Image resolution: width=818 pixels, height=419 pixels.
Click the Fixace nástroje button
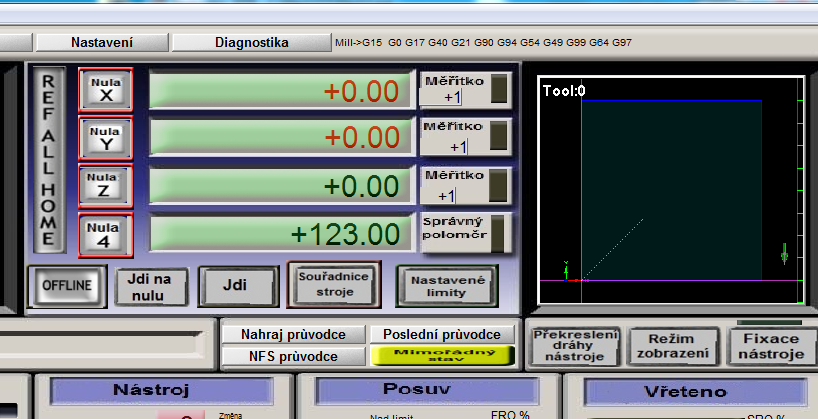pos(766,346)
